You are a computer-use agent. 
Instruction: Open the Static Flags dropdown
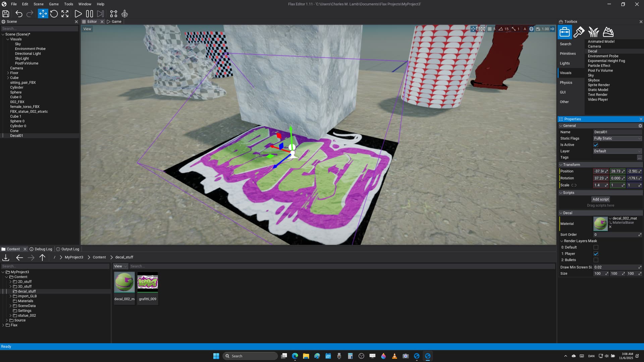[x=617, y=138]
